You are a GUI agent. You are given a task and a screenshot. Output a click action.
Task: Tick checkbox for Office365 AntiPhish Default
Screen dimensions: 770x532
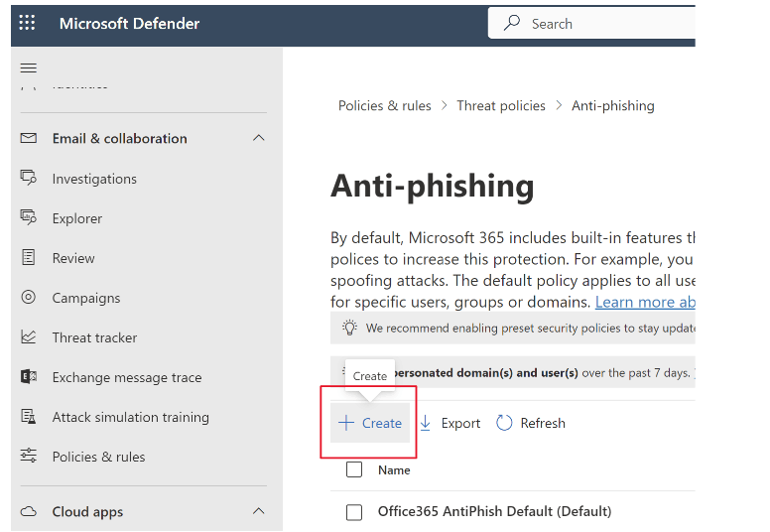[354, 512]
